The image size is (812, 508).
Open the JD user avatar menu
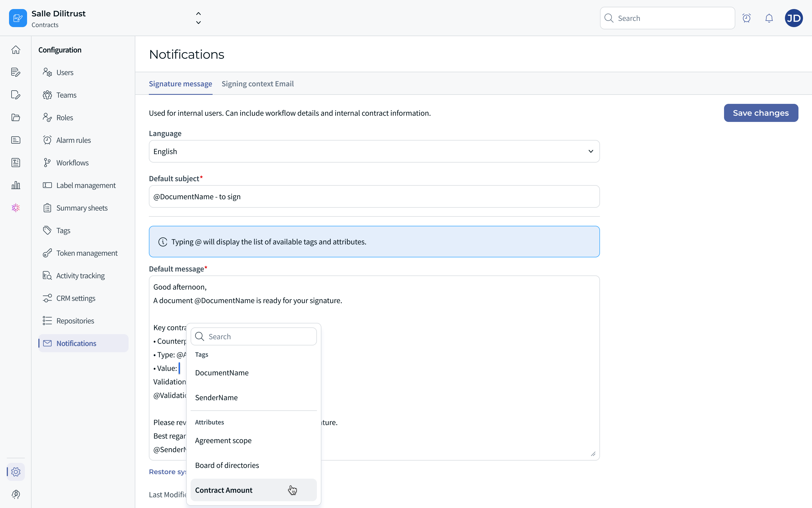click(x=794, y=18)
